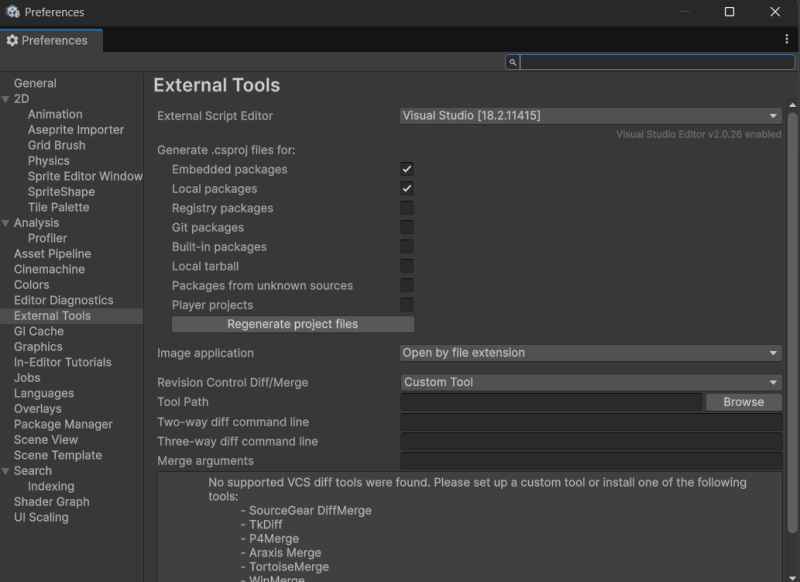
Task: Click Three-way diff command line field
Action: (x=591, y=441)
